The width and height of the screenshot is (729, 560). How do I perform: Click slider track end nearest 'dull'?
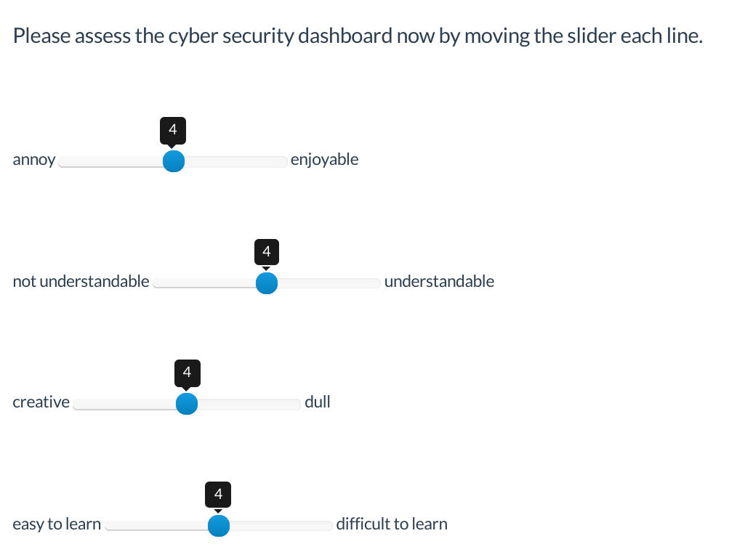(296, 404)
